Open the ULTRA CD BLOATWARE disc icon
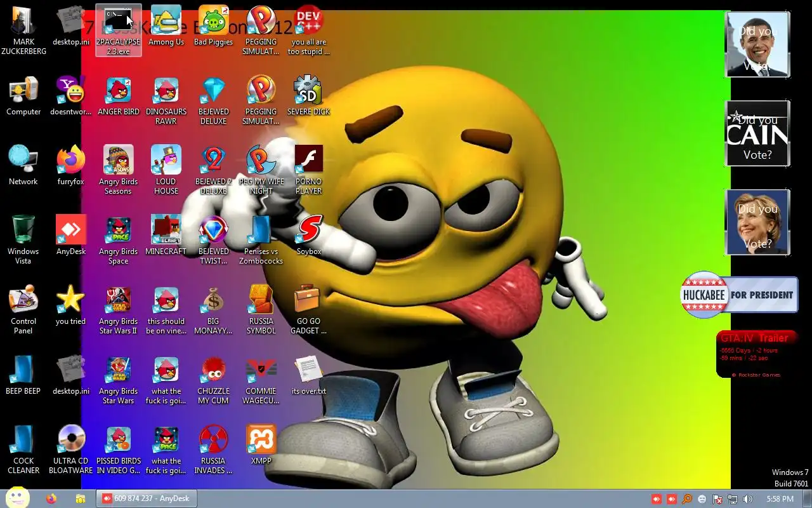 [71, 450]
